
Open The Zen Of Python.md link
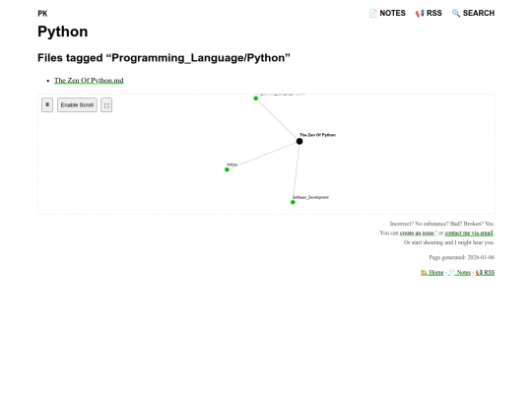[89, 81]
